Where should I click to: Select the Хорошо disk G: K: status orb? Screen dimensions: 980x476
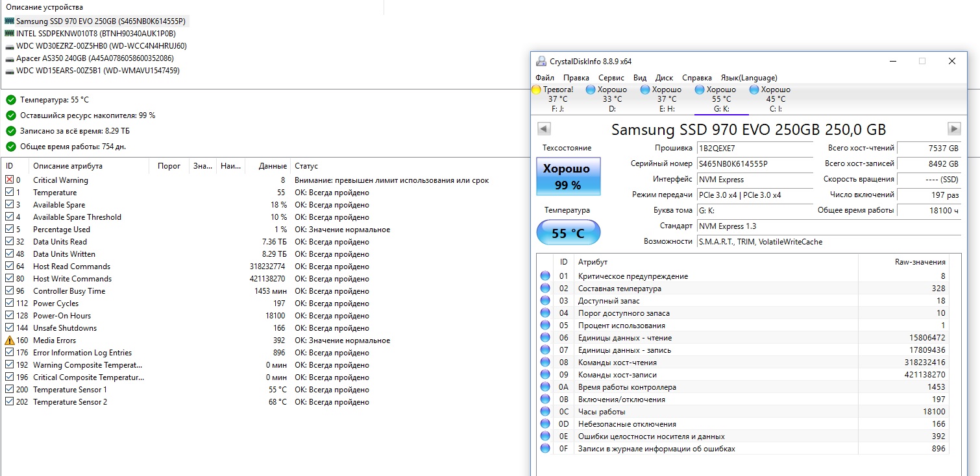pos(700,89)
